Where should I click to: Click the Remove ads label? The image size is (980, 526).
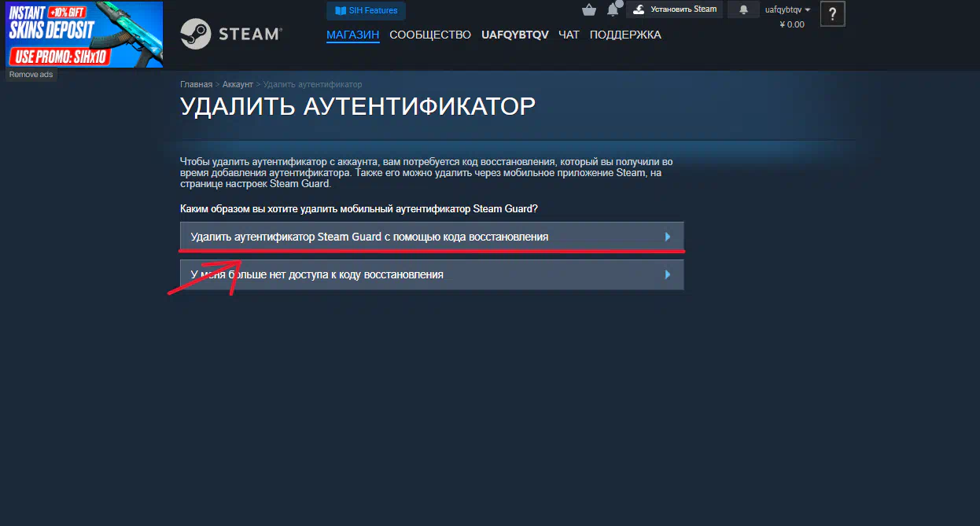click(31, 75)
